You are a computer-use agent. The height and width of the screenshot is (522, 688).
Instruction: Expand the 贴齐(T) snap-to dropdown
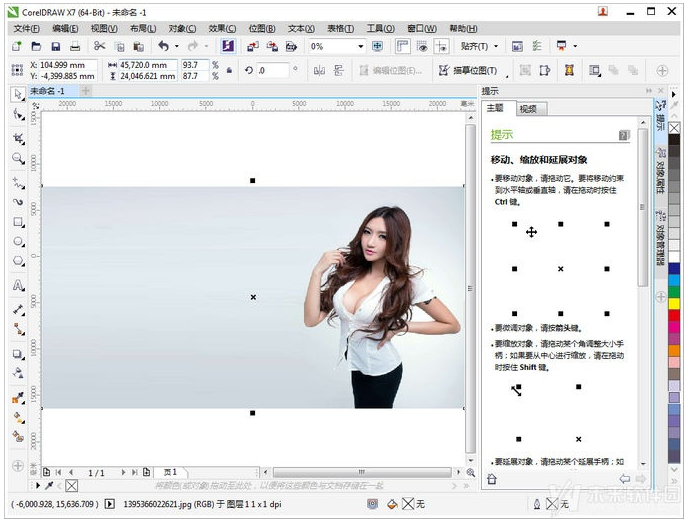tap(479, 47)
